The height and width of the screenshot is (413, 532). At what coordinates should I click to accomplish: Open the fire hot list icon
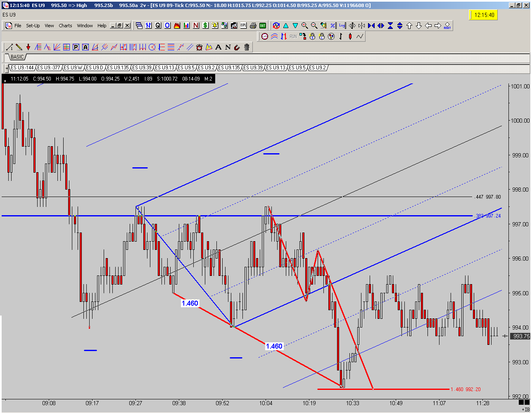coord(177,26)
